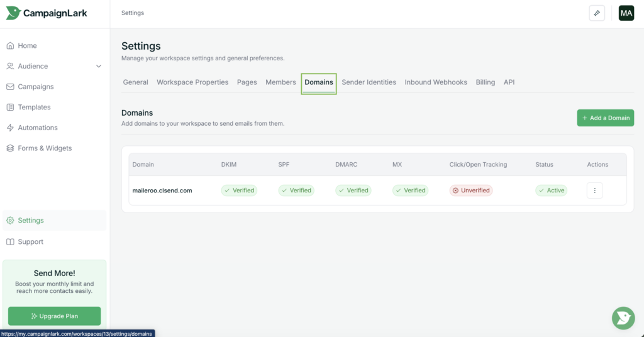
Task: Open the Workspace Properties tab
Action: (192, 82)
